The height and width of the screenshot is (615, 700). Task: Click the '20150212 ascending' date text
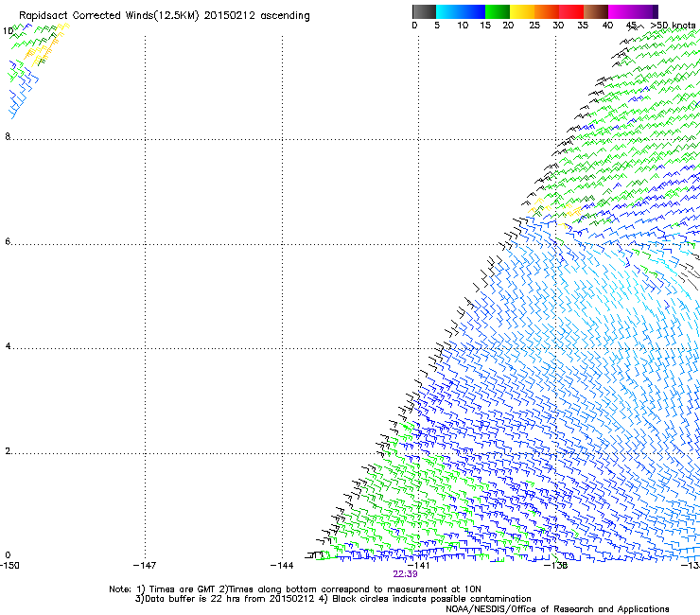(x=257, y=16)
